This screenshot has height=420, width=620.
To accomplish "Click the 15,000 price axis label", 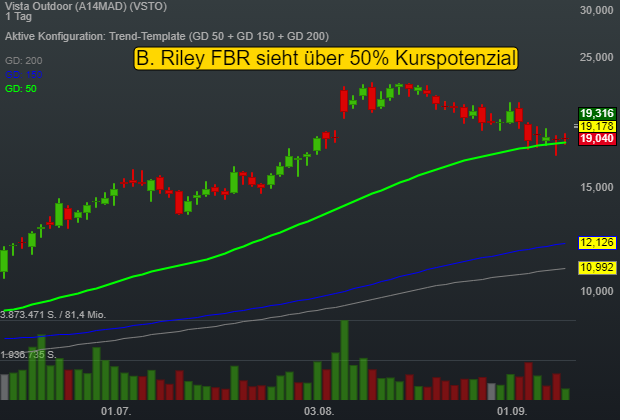I will click(597, 187).
